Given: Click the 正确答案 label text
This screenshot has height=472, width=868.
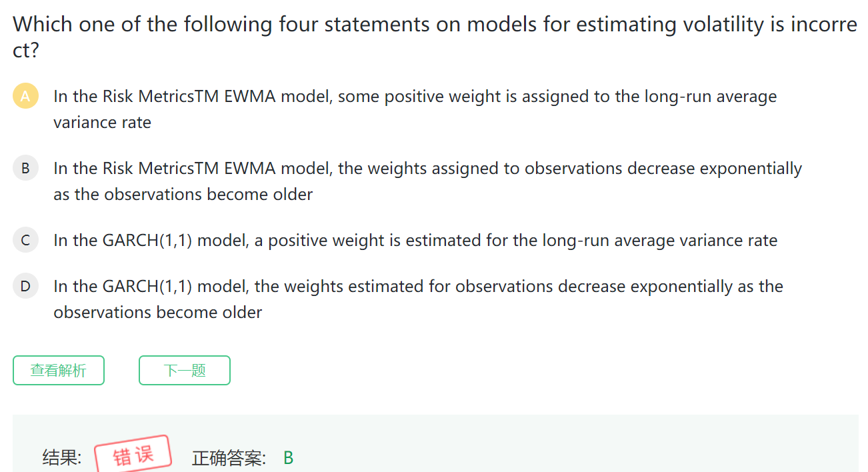Looking at the screenshot, I should point(229,458).
